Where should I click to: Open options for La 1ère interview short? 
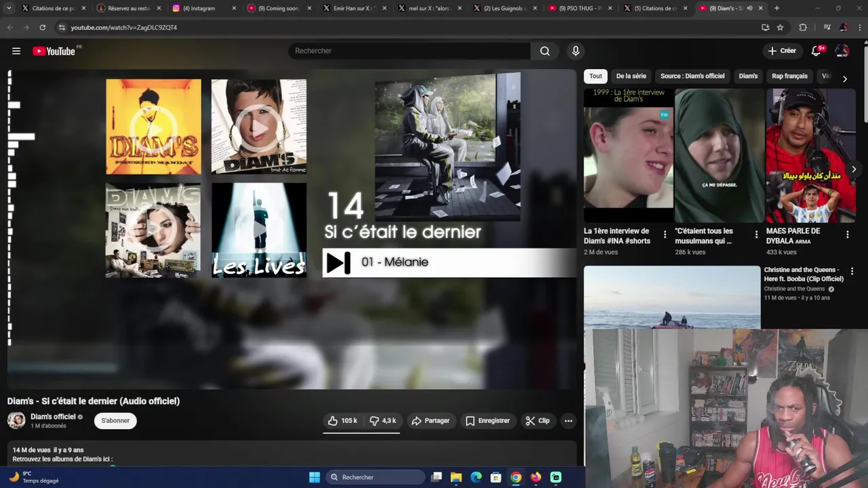click(x=665, y=235)
